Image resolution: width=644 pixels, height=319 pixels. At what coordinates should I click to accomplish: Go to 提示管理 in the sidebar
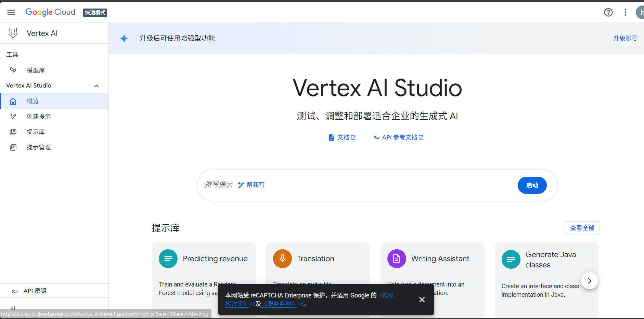pos(38,147)
